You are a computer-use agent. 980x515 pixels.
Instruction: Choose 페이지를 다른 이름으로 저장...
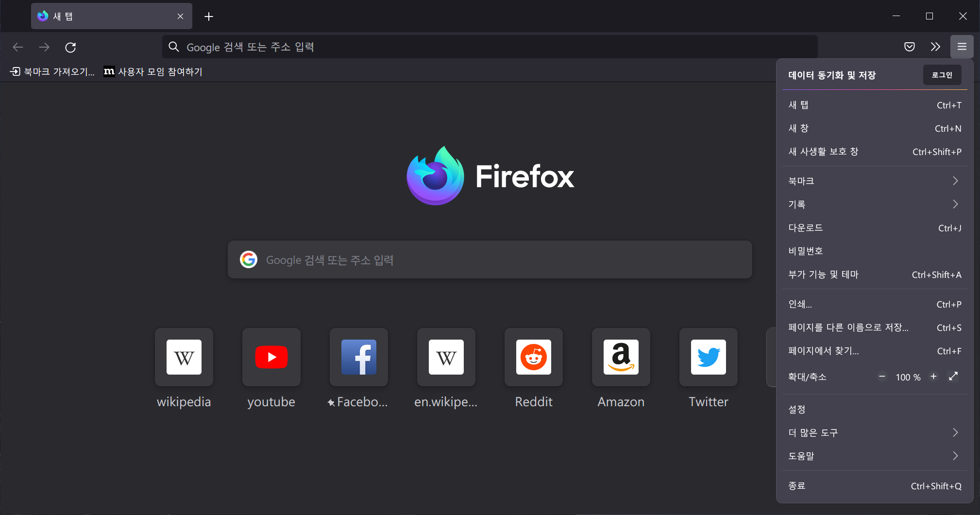(875, 327)
